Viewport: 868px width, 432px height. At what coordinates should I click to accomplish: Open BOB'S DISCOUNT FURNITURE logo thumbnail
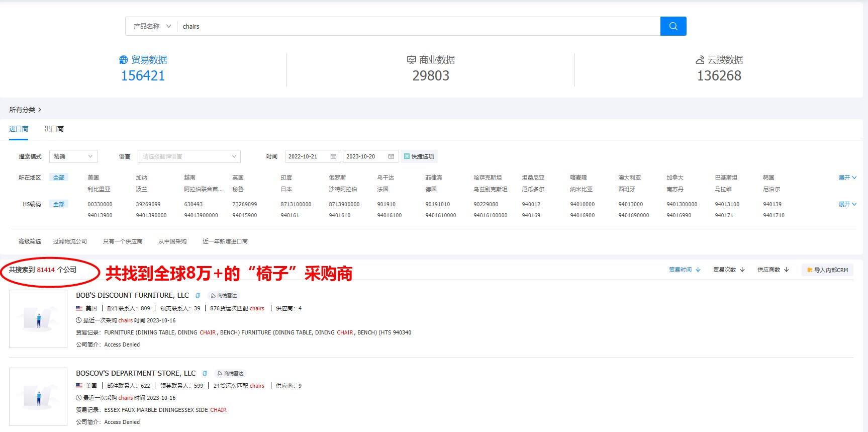(x=38, y=319)
